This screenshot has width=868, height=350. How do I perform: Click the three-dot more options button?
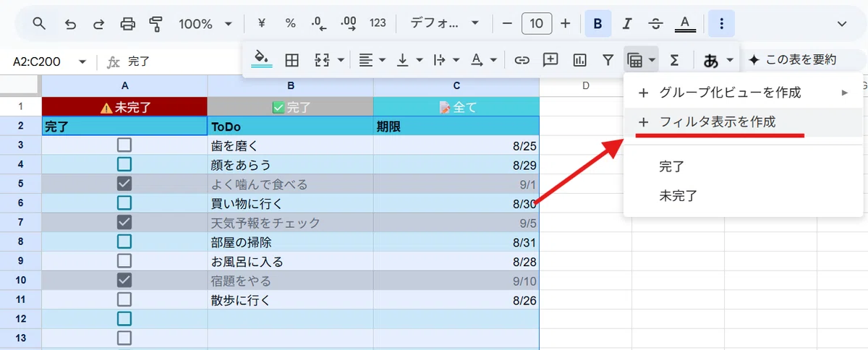click(721, 24)
